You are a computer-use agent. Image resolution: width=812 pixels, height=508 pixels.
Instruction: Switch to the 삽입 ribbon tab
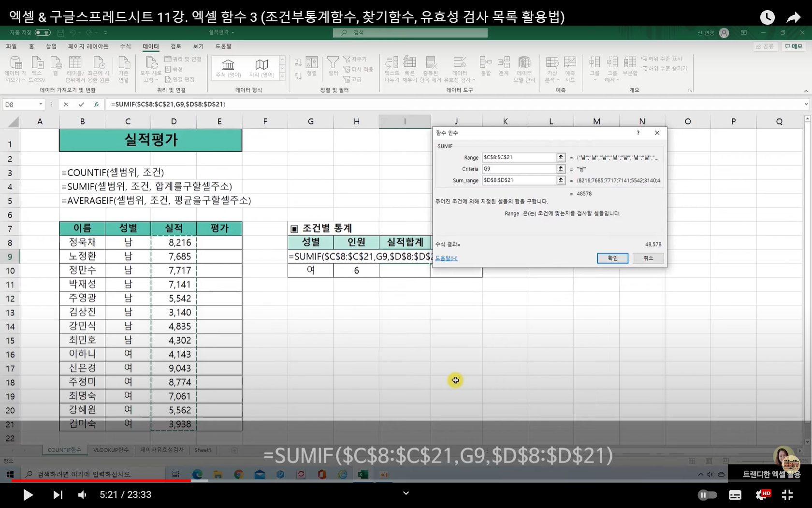click(51, 46)
